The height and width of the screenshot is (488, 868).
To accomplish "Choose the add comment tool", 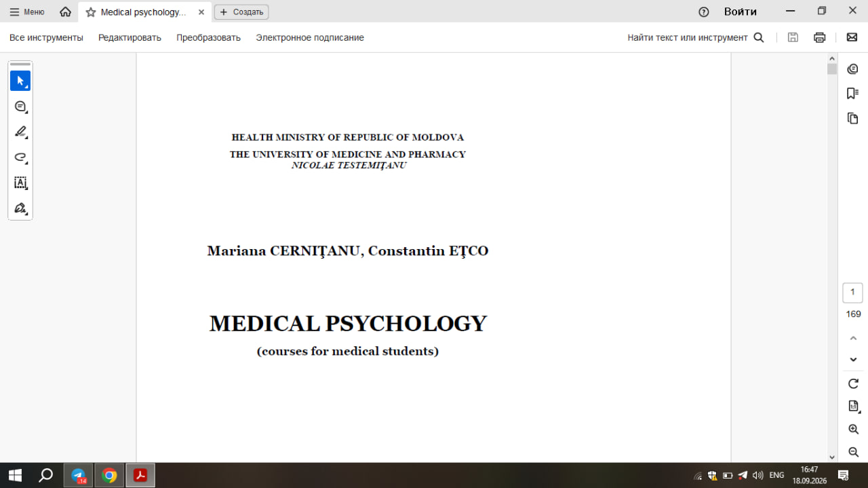I will [20, 107].
